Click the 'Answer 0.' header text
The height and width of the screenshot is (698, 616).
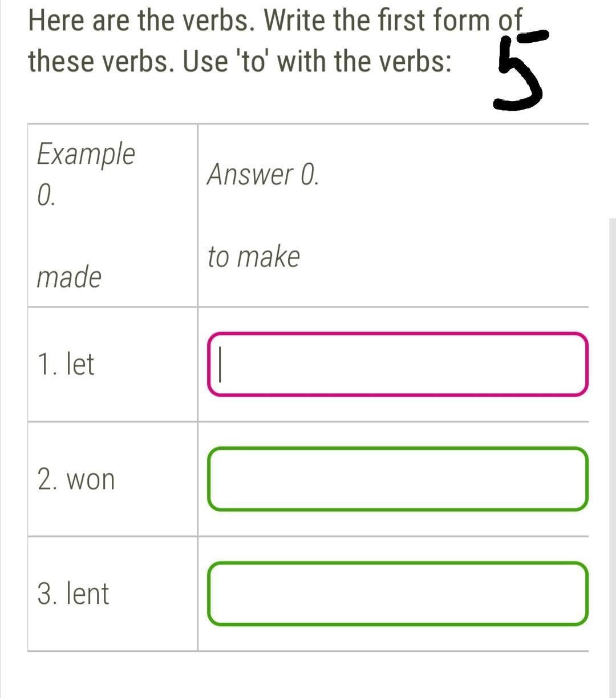[262, 174]
